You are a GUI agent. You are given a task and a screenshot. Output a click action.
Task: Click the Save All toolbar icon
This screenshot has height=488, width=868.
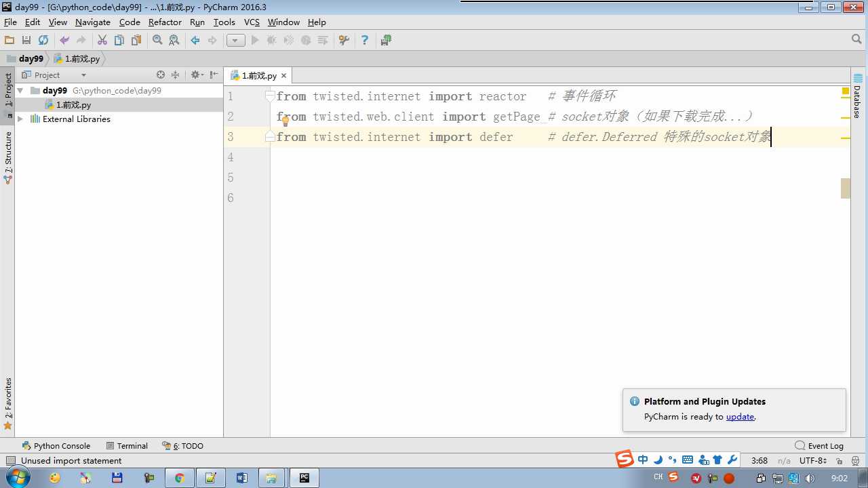coord(26,41)
